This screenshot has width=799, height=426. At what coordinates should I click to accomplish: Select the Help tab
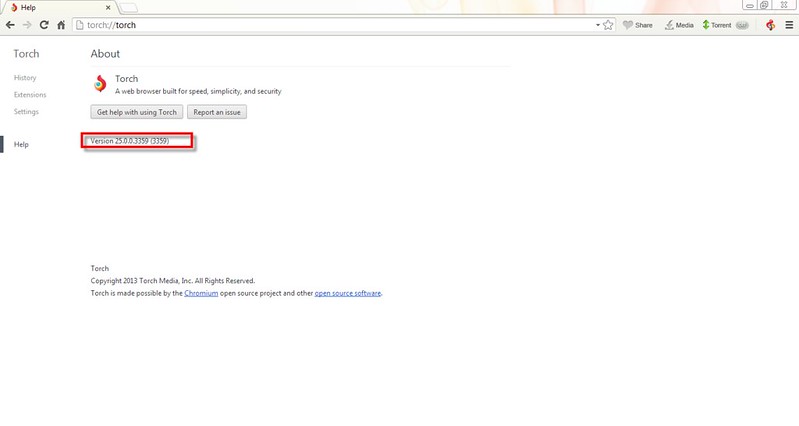[59, 8]
